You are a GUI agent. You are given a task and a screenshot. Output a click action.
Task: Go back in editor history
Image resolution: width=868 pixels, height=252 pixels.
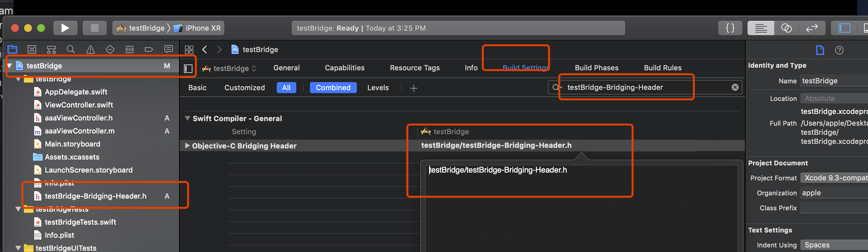pos(204,49)
